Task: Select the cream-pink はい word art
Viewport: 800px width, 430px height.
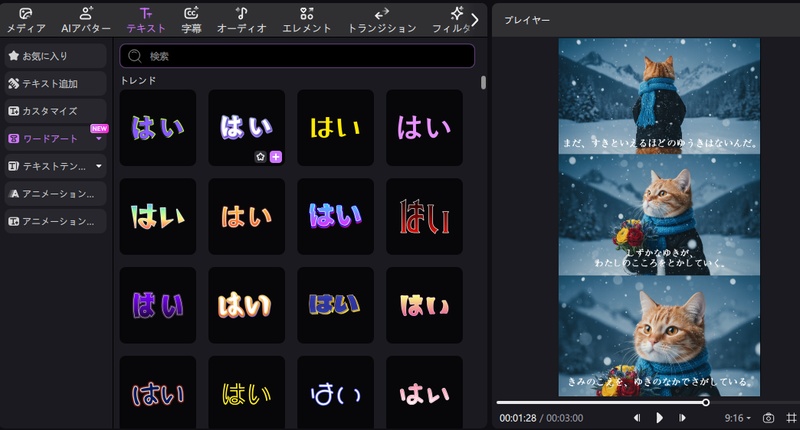Action: coord(424,305)
